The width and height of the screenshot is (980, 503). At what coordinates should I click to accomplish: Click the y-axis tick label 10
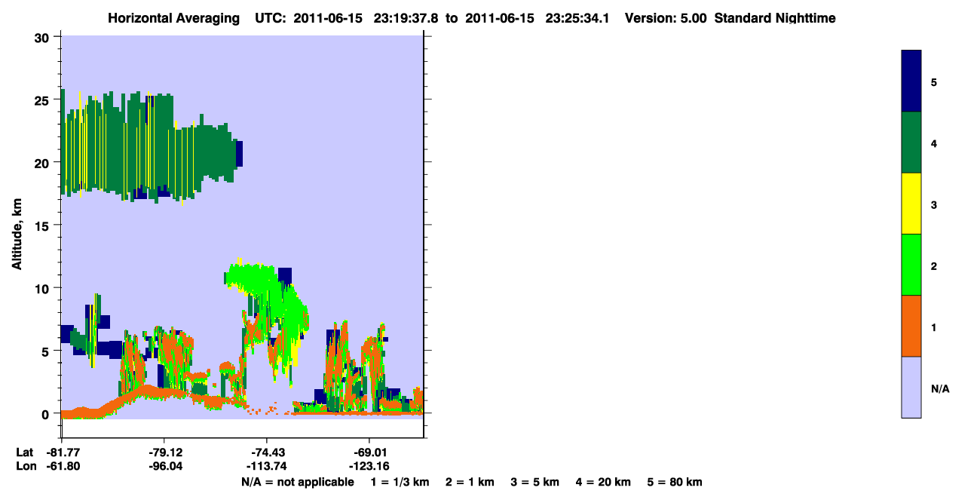point(43,288)
